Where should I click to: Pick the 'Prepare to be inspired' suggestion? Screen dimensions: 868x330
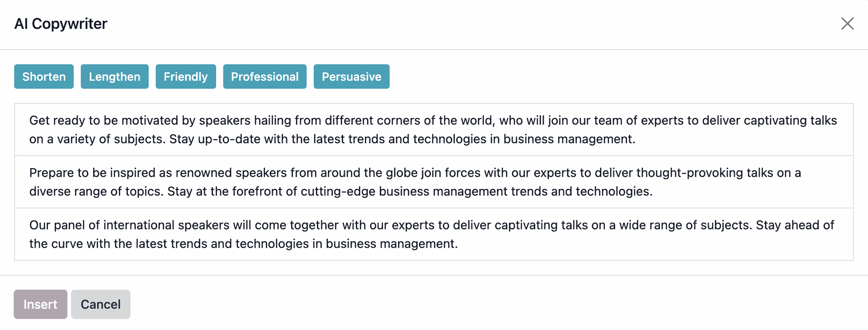[433, 182]
